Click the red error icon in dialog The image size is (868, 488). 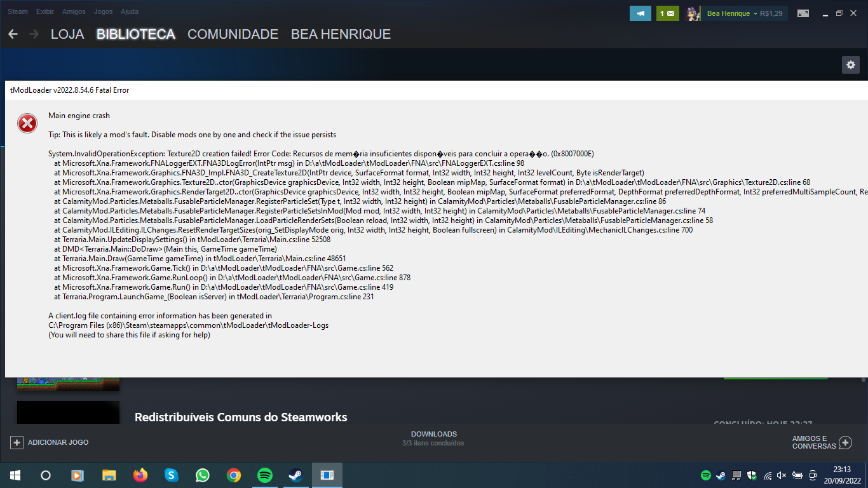point(27,123)
